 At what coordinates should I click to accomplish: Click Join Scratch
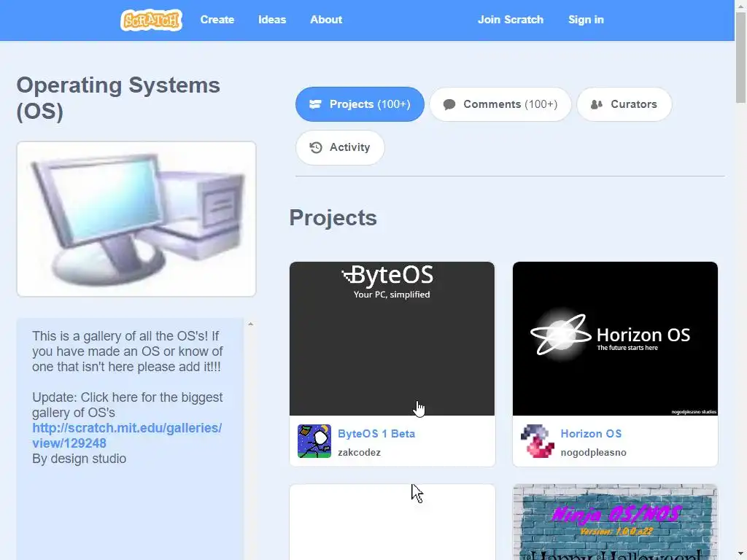click(x=511, y=20)
